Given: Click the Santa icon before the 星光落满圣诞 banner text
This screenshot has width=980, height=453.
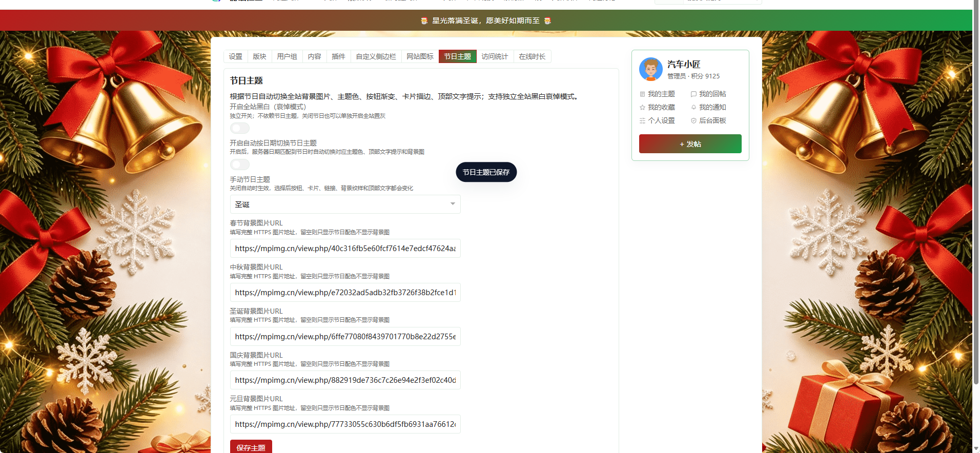Looking at the screenshot, I should [424, 21].
